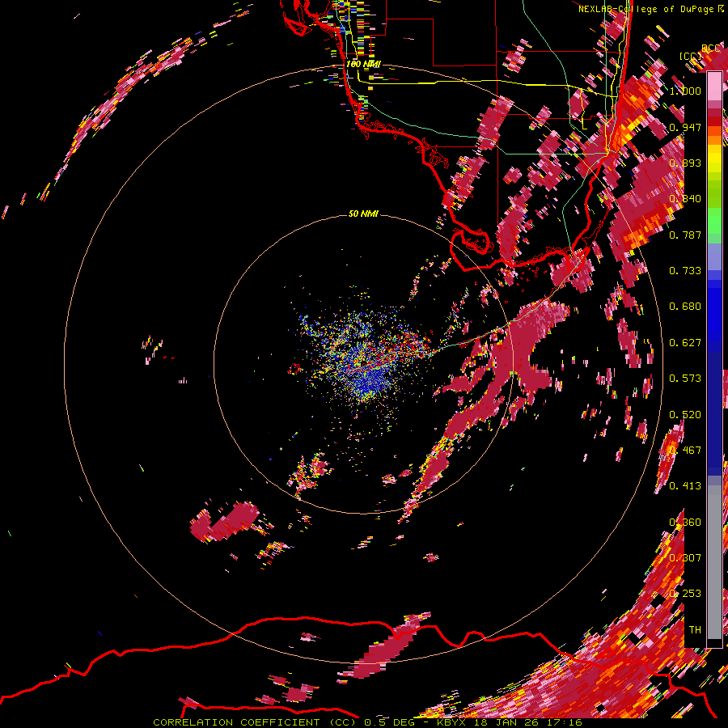Select the 0.627 scale label
728x728 pixels.
click(685, 343)
